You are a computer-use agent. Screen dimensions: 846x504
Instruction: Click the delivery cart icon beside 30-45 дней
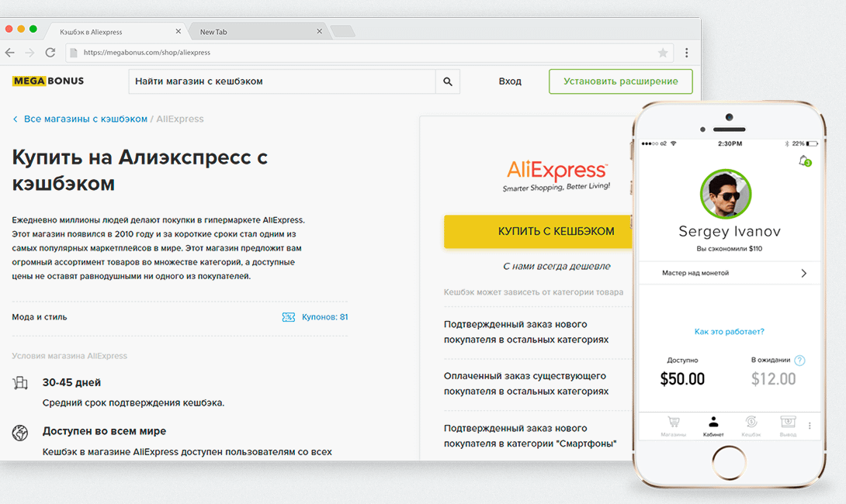(20, 383)
